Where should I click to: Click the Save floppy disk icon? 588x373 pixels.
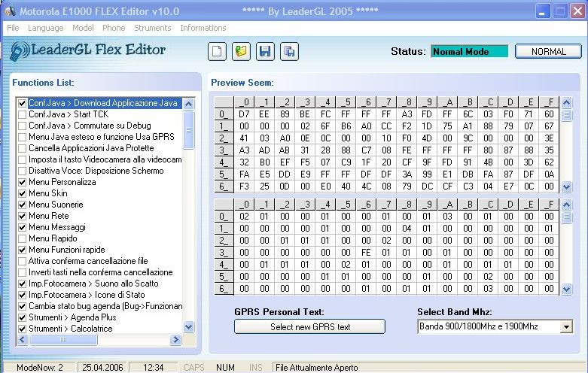pyautogui.click(x=265, y=51)
